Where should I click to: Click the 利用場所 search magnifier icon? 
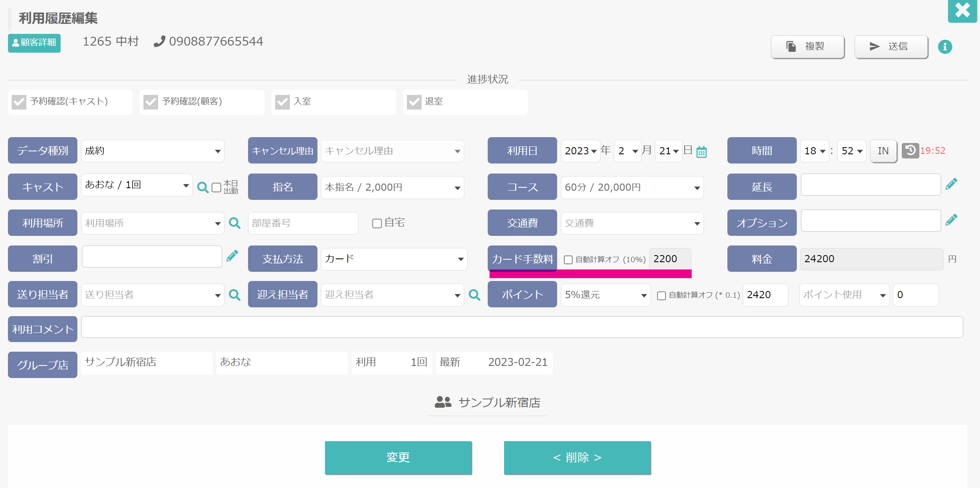point(235,223)
